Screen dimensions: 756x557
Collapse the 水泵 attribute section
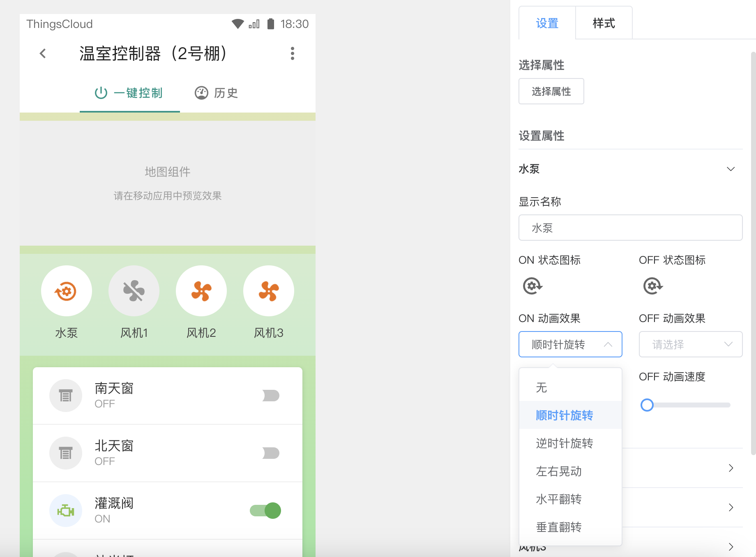click(731, 169)
